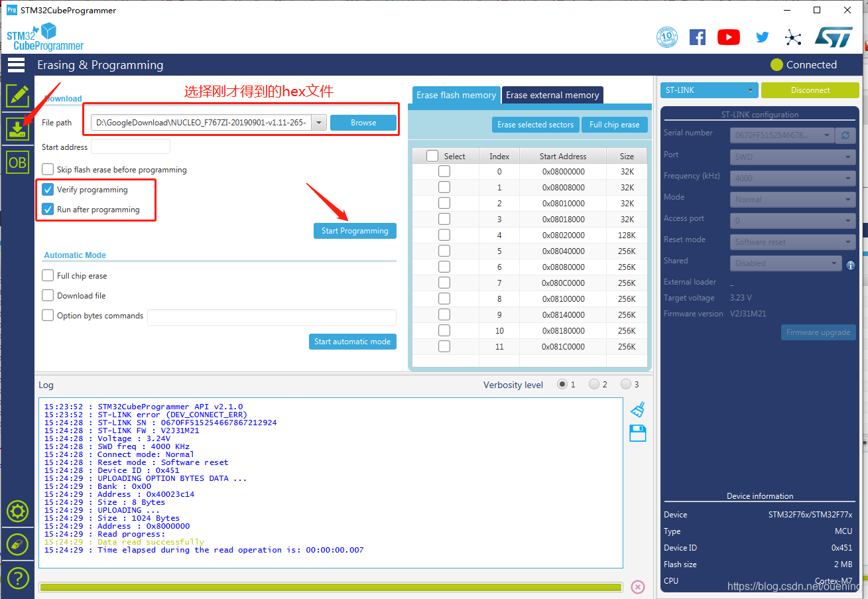The width and height of the screenshot is (868, 599).
Task: Open the Serial number dropdown
Action: click(782, 135)
